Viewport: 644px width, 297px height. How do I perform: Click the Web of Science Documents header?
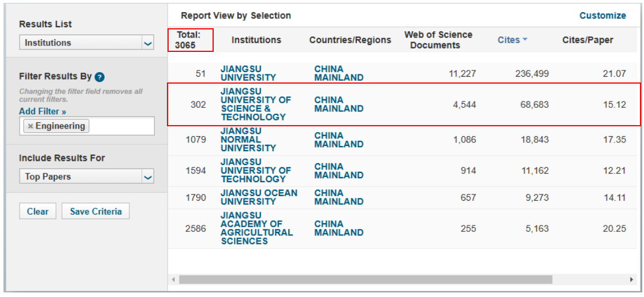(438, 40)
